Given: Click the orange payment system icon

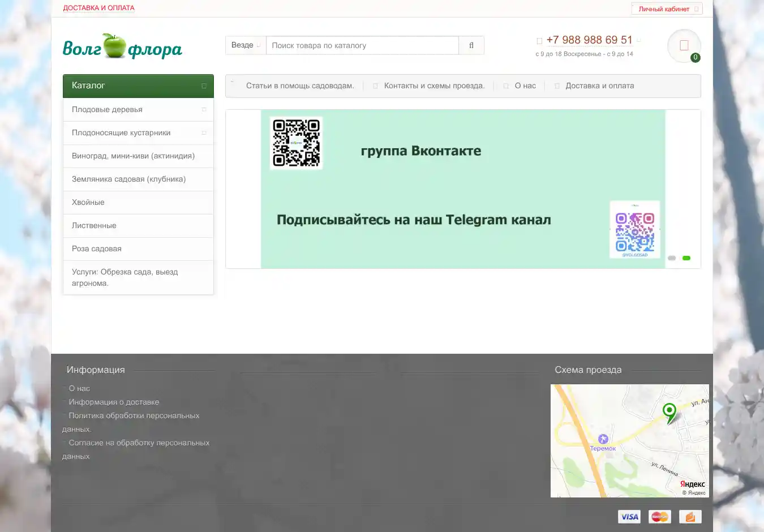Looking at the screenshot, I should click(x=690, y=516).
